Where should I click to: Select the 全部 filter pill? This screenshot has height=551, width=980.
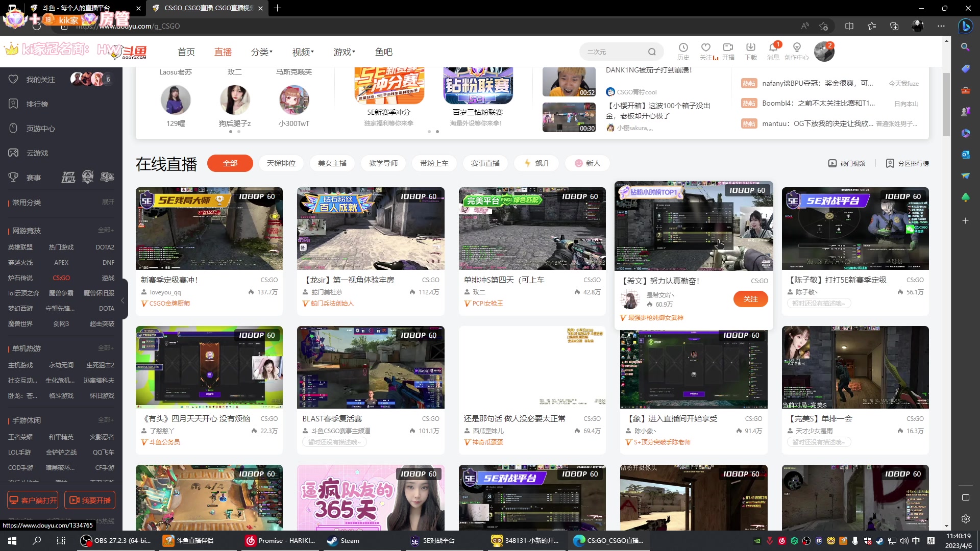pos(230,163)
